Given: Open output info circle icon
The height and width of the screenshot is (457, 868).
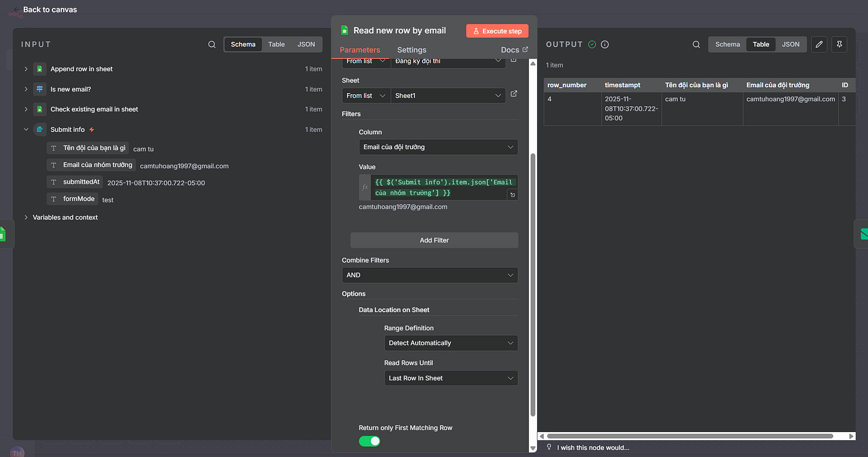Looking at the screenshot, I should (604, 45).
